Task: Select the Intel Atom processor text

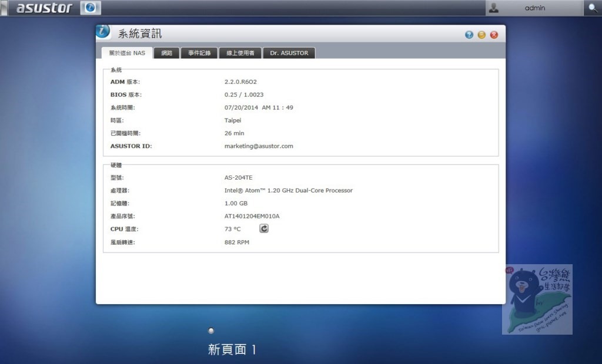Action: 288,191
